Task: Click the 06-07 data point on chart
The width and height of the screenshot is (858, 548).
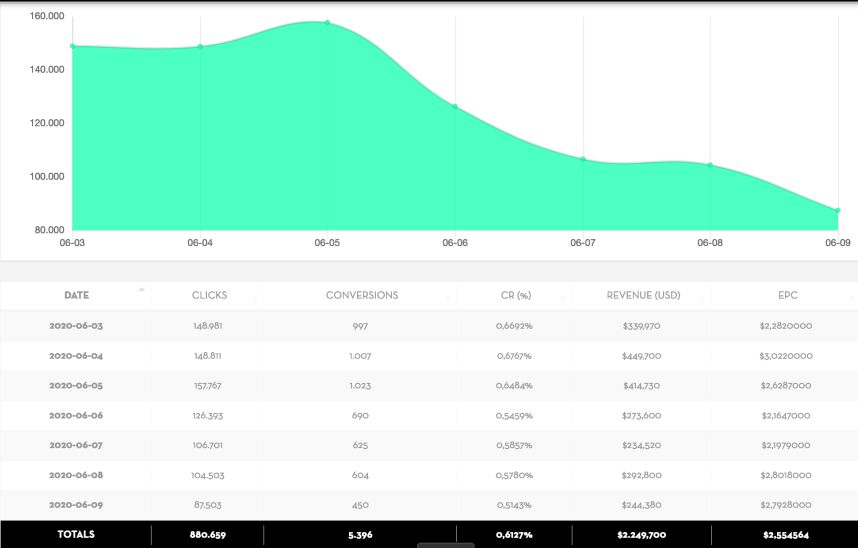Action: (x=583, y=159)
